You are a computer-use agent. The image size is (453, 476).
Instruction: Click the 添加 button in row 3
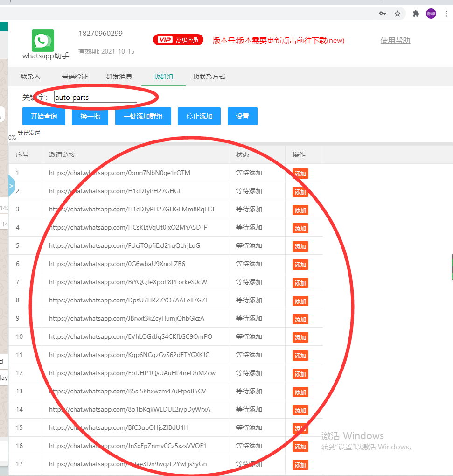click(300, 210)
